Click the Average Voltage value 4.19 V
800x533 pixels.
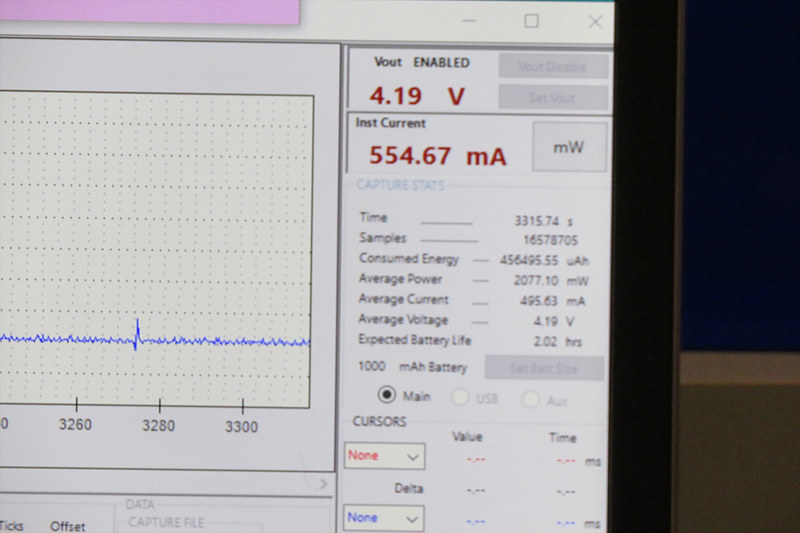tap(554, 321)
